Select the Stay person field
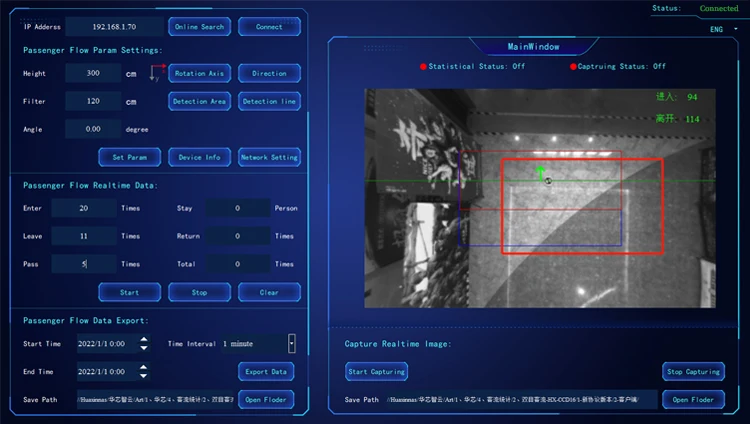 (x=238, y=208)
